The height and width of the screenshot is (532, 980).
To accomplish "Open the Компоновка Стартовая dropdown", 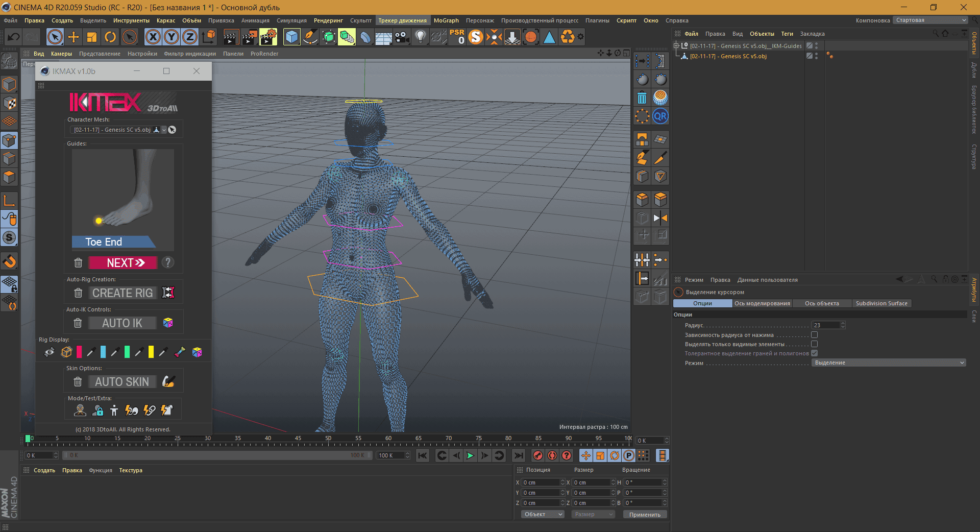I will pos(930,20).
